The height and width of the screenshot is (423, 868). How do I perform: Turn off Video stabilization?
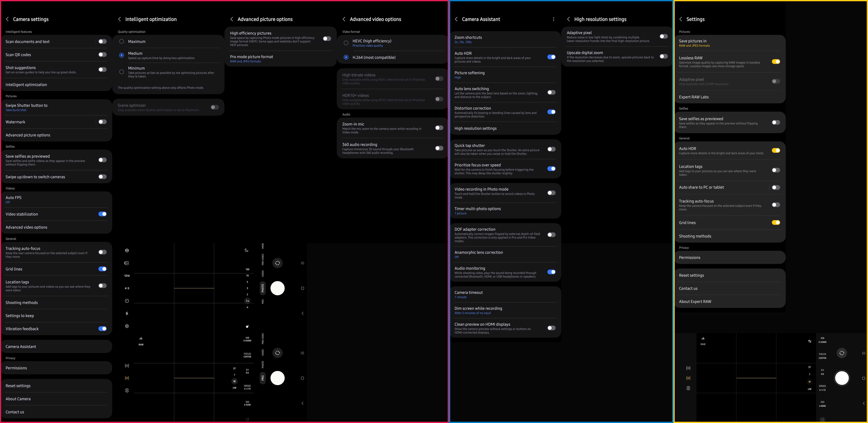point(102,214)
